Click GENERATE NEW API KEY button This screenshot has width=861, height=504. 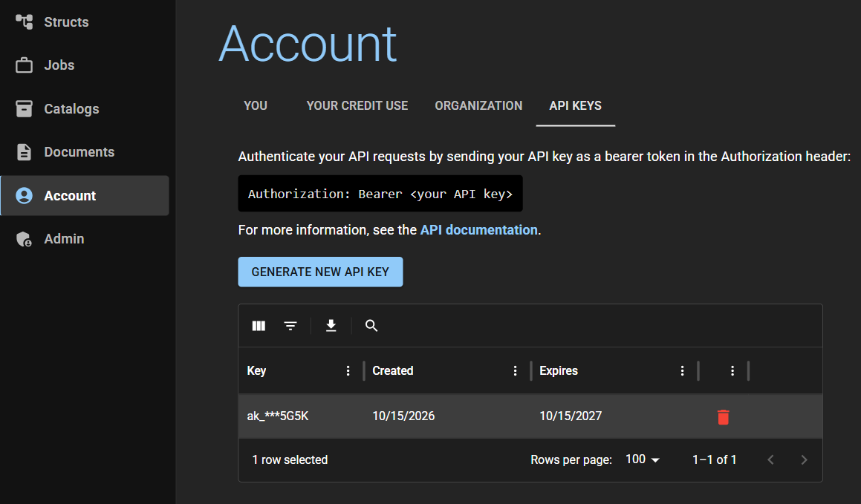coord(321,272)
